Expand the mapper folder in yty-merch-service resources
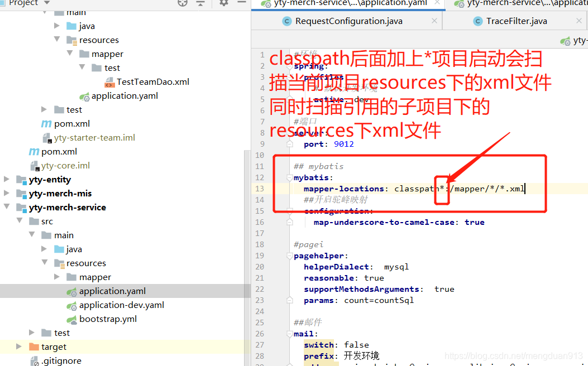This screenshot has height=366, width=588. 57,277
